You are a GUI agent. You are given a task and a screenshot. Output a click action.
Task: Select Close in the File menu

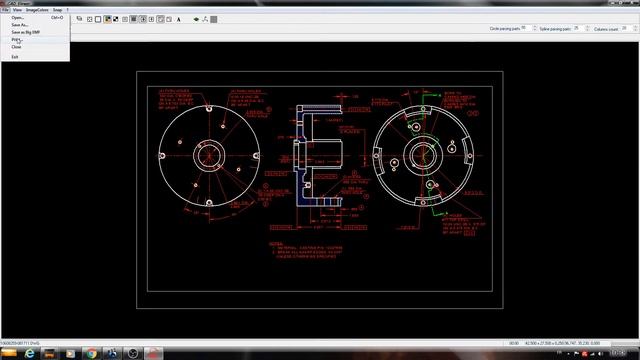click(36, 47)
